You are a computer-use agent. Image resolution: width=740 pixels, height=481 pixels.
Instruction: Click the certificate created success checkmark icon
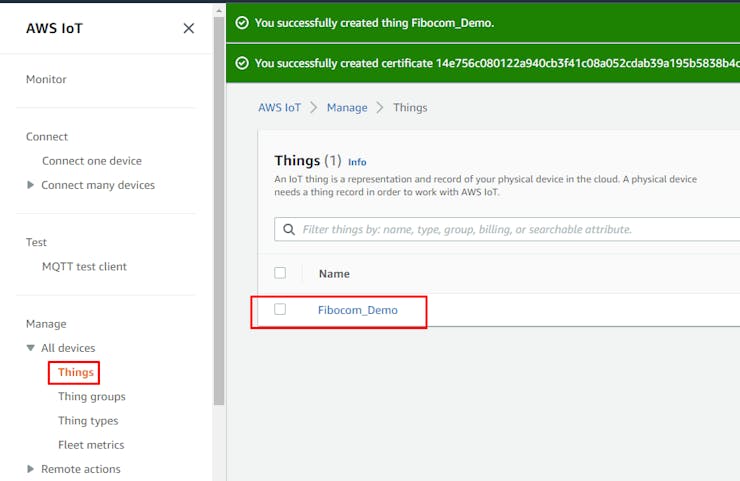(x=242, y=63)
